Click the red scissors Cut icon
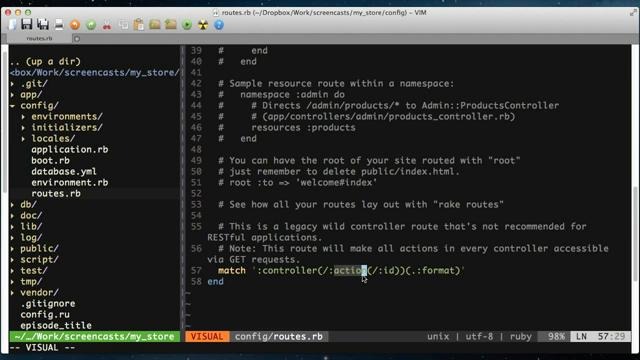This screenshot has height=360, width=640. pyautogui.click(x=107, y=25)
